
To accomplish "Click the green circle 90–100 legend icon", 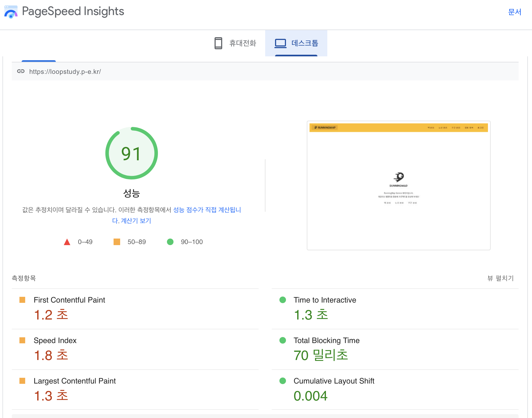I will (x=170, y=242).
